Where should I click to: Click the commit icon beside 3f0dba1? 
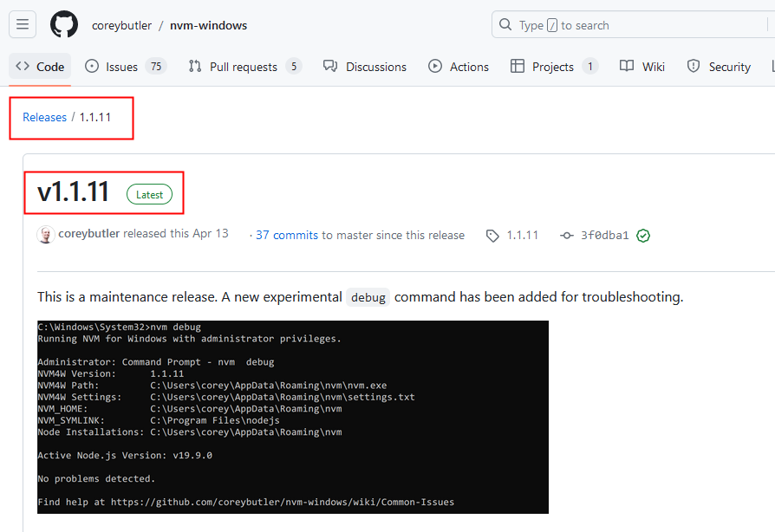click(567, 236)
